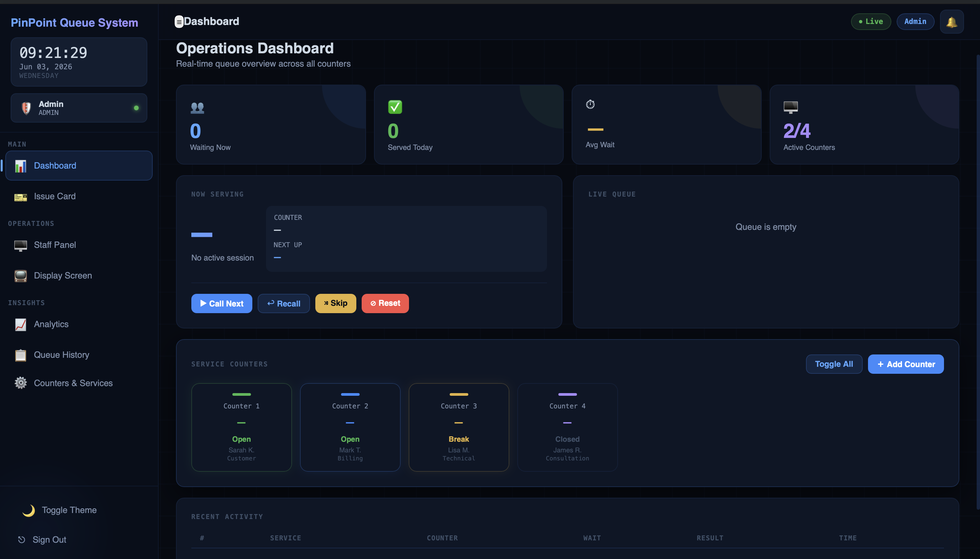Image resolution: width=980 pixels, height=559 pixels.
Task: Click the page vertical scrollbar
Action: 978,282
